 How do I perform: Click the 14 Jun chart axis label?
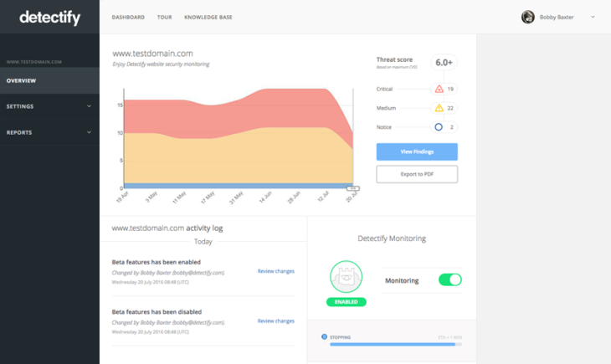pos(265,197)
